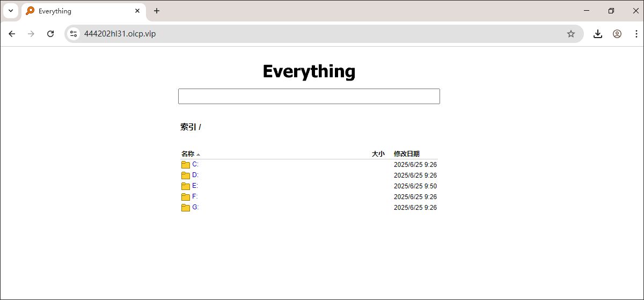Open the F: drive link

point(195,196)
